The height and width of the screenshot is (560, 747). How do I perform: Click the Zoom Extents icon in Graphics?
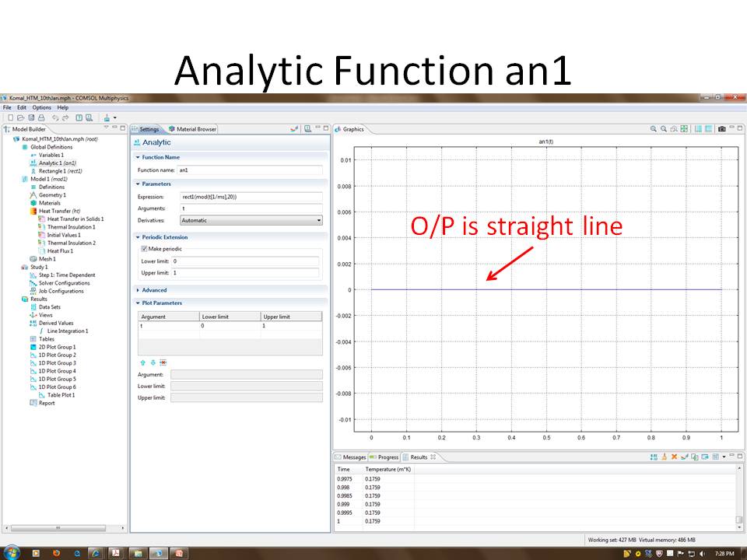[684, 129]
